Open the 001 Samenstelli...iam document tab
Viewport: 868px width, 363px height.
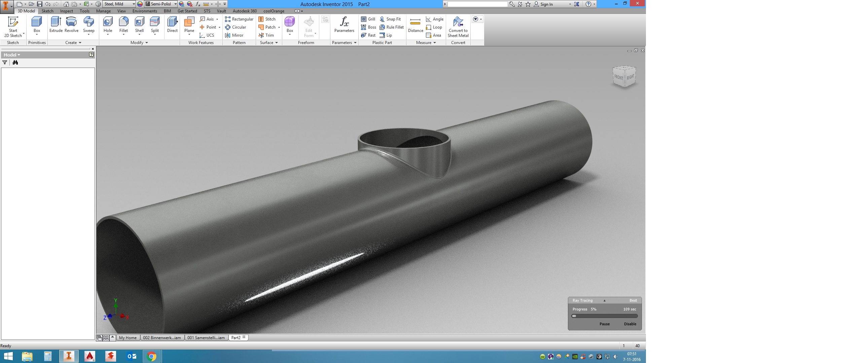coord(206,338)
